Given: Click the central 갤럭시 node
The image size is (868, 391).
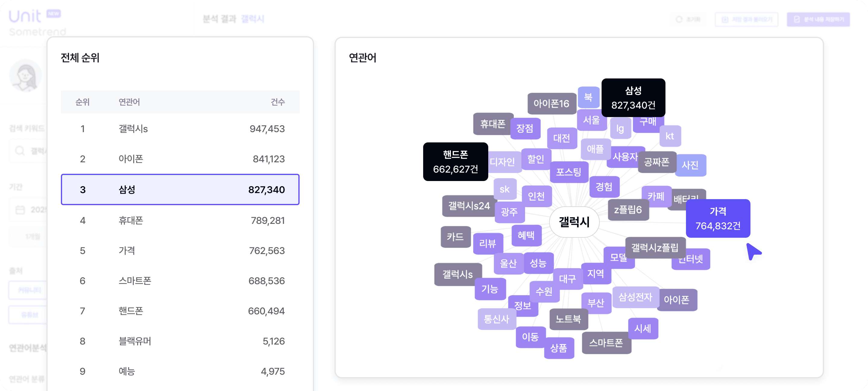Looking at the screenshot, I should (x=574, y=222).
